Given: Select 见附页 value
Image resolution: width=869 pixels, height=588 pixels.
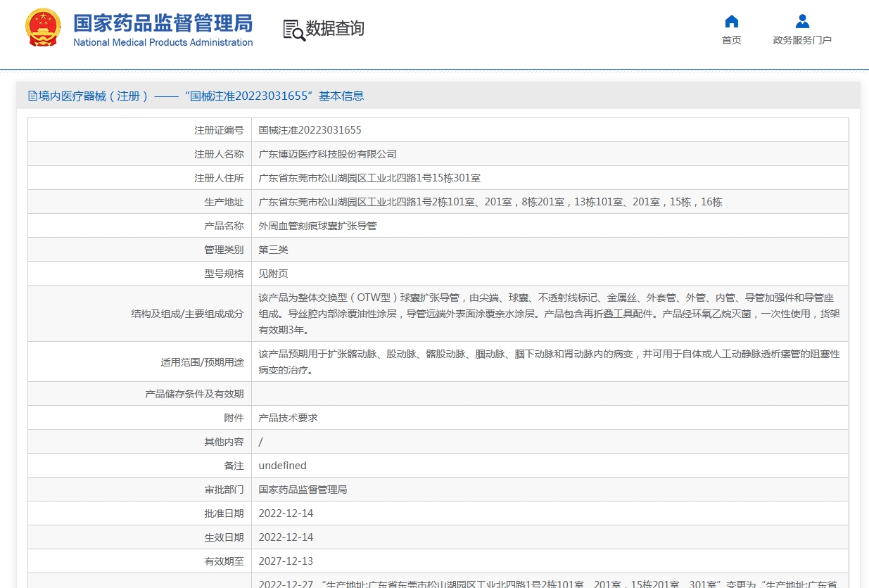Looking at the screenshot, I should (x=274, y=274).
